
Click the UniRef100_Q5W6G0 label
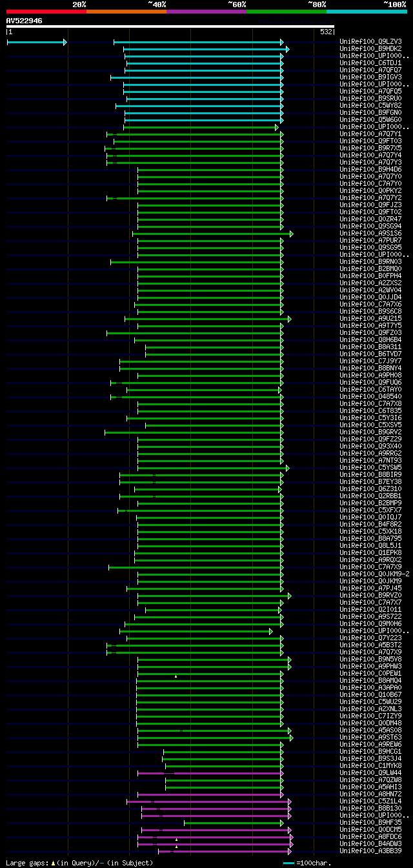click(370, 120)
